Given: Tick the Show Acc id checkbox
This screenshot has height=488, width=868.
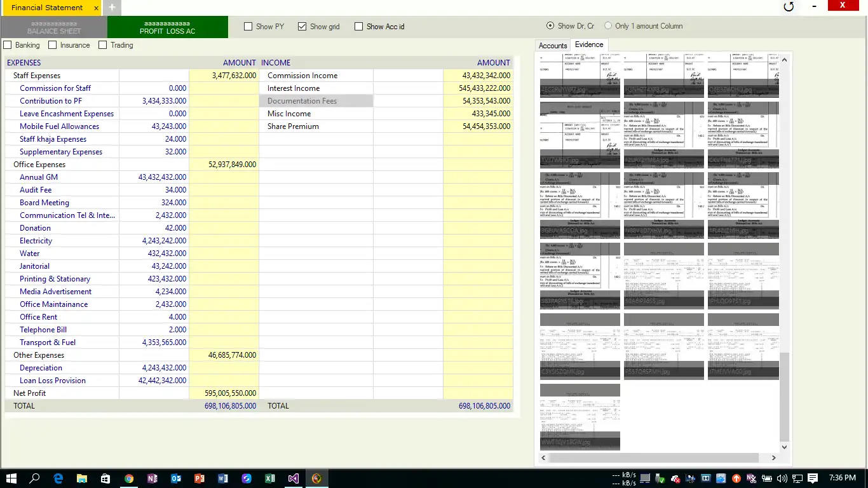Looking at the screenshot, I should pos(359,27).
